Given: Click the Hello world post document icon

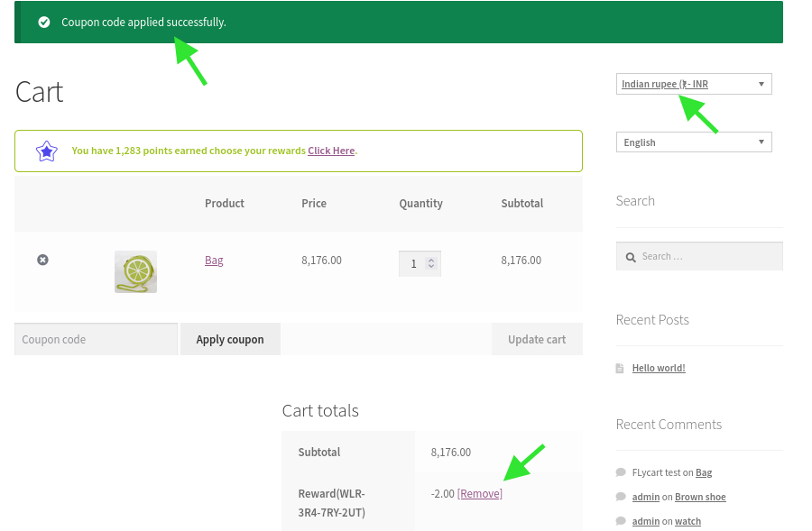Looking at the screenshot, I should (620, 368).
